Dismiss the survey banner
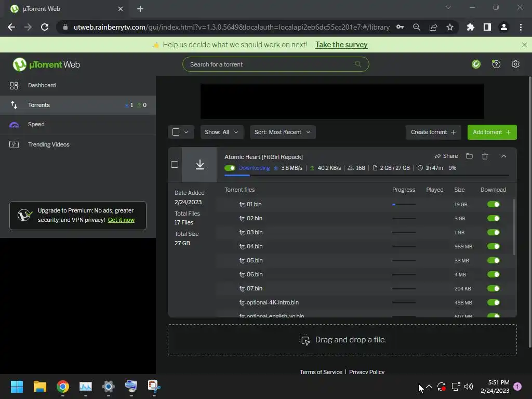Image resolution: width=532 pixels, height=399 pixels. click(x=524, y=45)
